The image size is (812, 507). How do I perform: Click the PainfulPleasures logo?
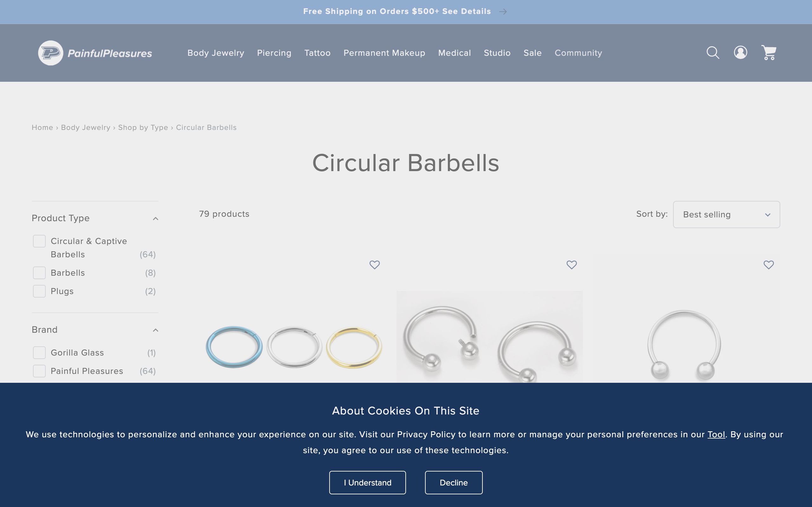coord(95,53)
